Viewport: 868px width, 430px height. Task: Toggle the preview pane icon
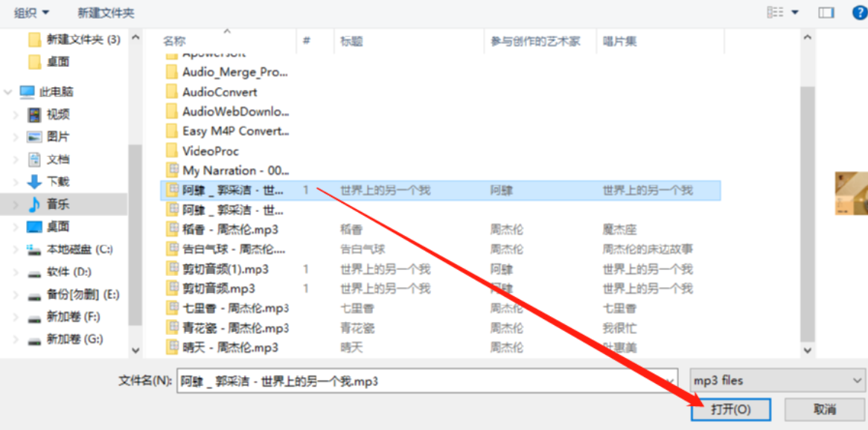tap(826, 12)
